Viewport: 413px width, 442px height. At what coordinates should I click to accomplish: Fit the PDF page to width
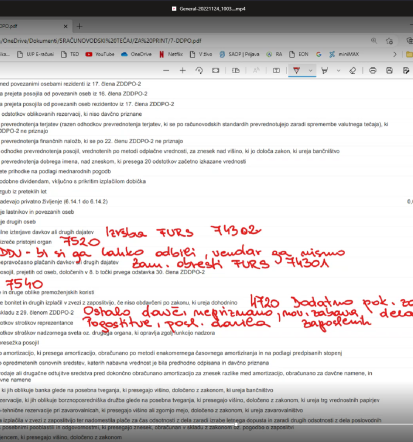click(x=216, y=71)
